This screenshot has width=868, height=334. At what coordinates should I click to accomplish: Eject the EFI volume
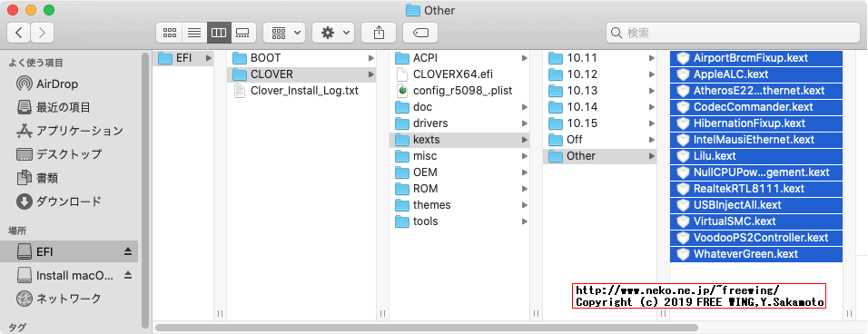pyautogui.click(x=128, y=251)
